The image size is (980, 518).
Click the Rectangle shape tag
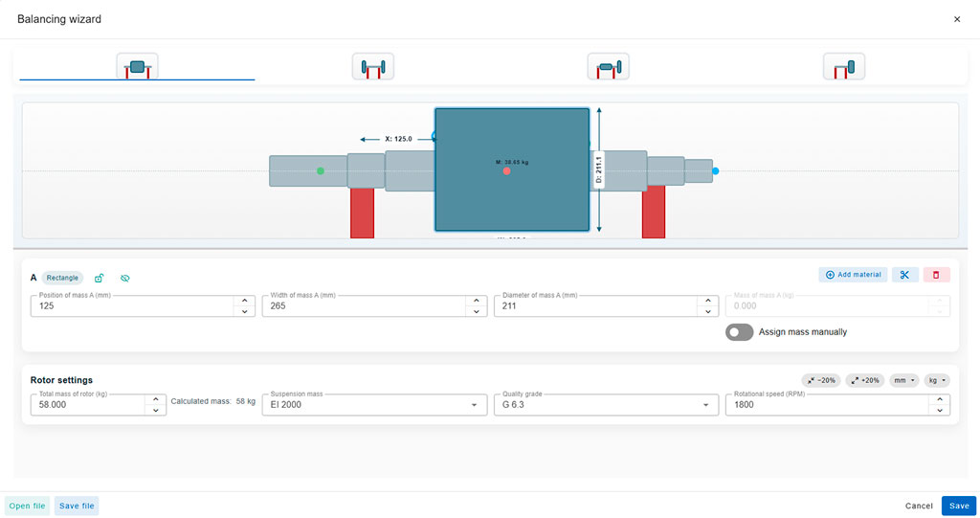pyautogui.click(x=62, y=278)
